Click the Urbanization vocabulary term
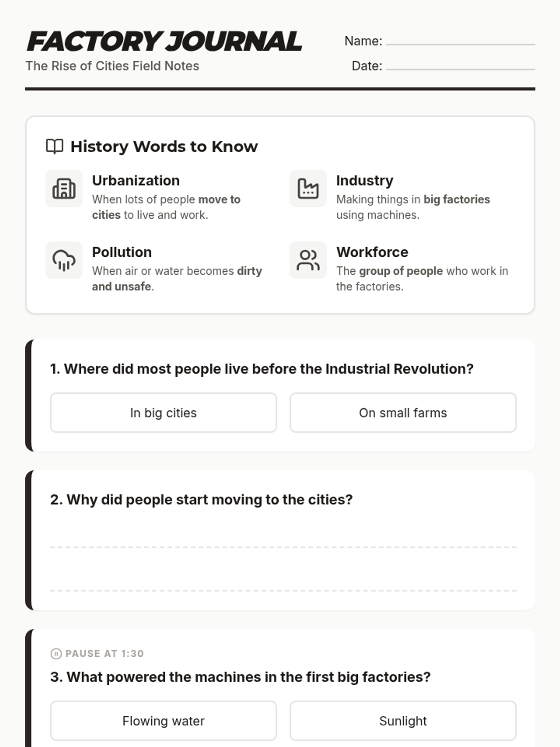 tap(136, 180)
